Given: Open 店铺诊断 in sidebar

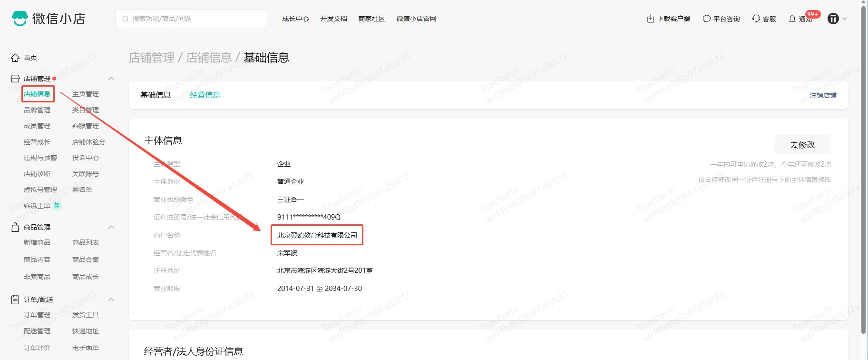Looking at the screenshot, I should 37,174.
